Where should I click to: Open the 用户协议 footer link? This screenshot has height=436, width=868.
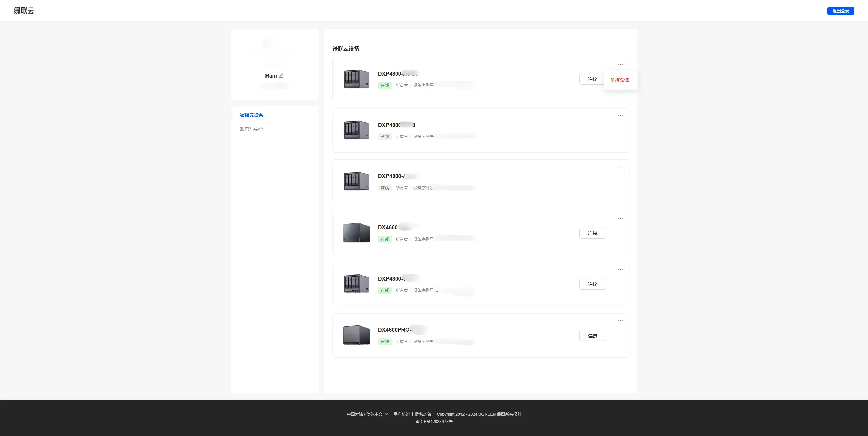click(401, 414)
